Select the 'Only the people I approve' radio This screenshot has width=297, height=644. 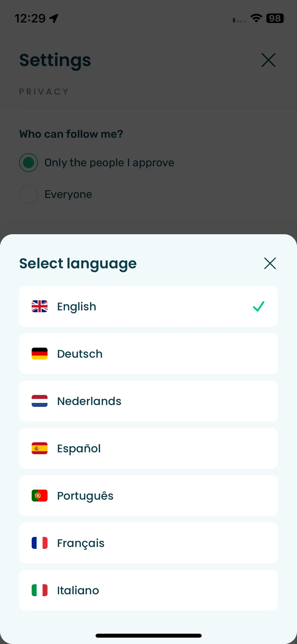pyautogui.click(x=29, y=163)
